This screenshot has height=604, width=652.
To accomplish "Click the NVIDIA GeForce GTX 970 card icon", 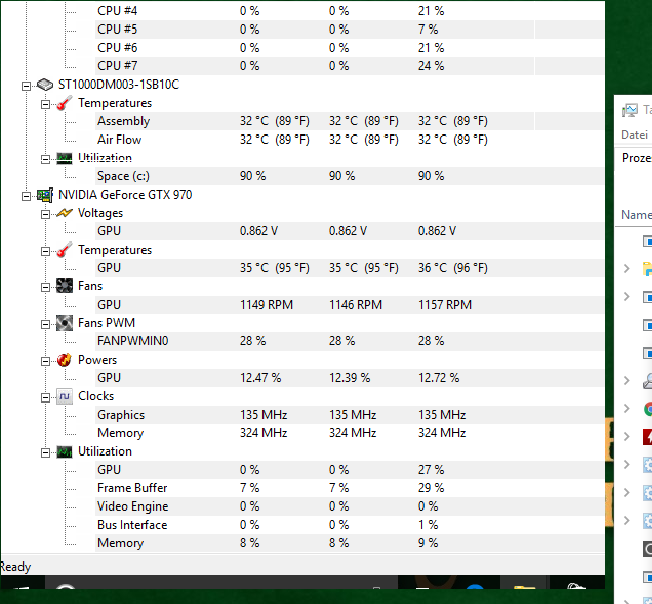I will click(x=45, y=195).
